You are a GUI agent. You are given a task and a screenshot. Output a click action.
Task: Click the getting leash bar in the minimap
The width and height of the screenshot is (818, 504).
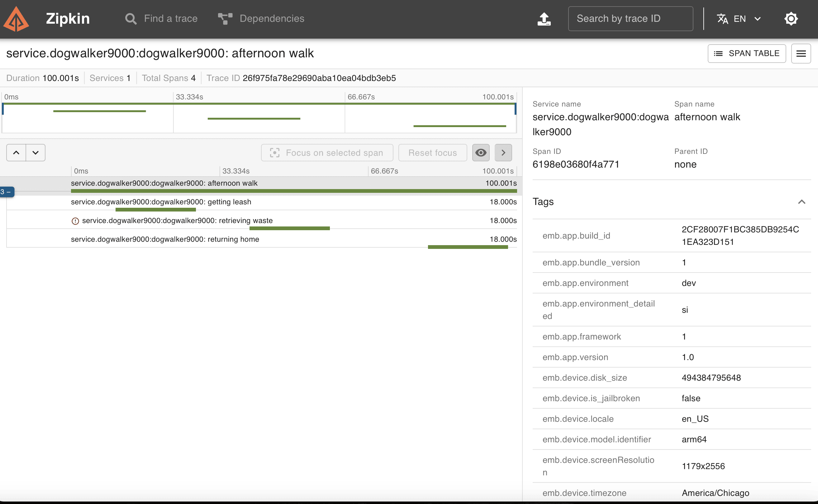point(99,111)
